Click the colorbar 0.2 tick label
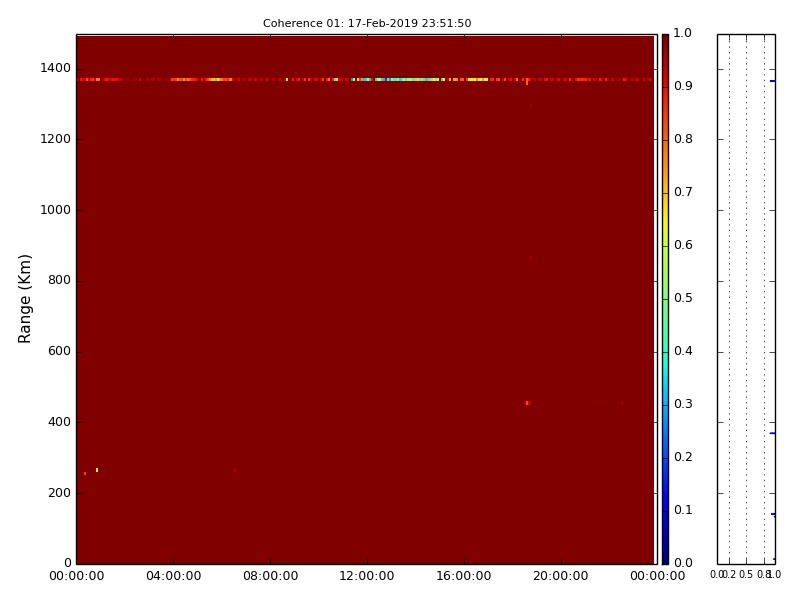The width and height of the screenshot is (800, 600). pyautogui.click(x=683, y=457)
